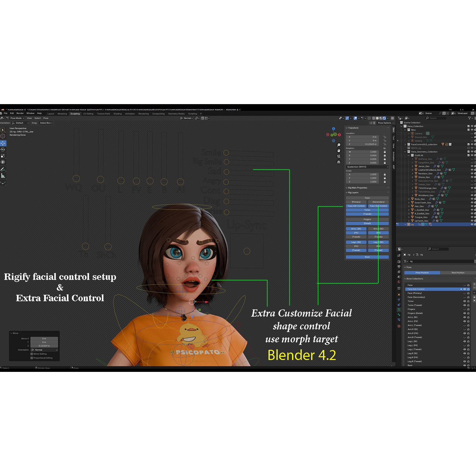Select the Annotate tool

pyautogui.click(x=3, y=170)
